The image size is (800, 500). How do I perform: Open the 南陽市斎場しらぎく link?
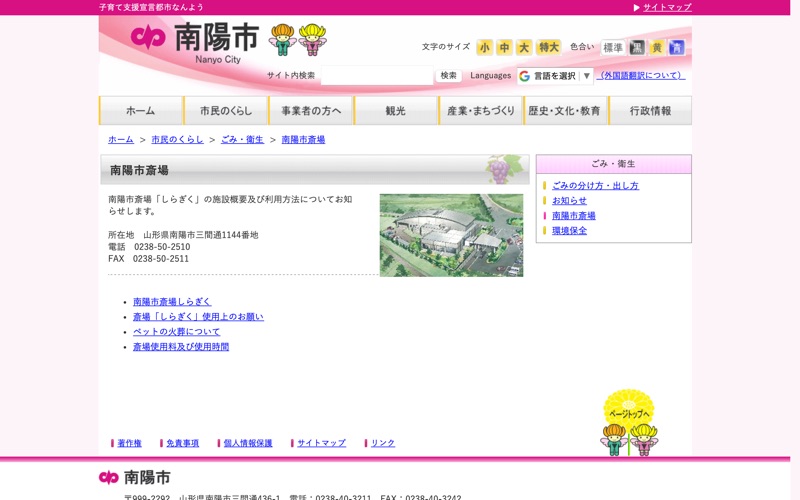tap(172, 302)
